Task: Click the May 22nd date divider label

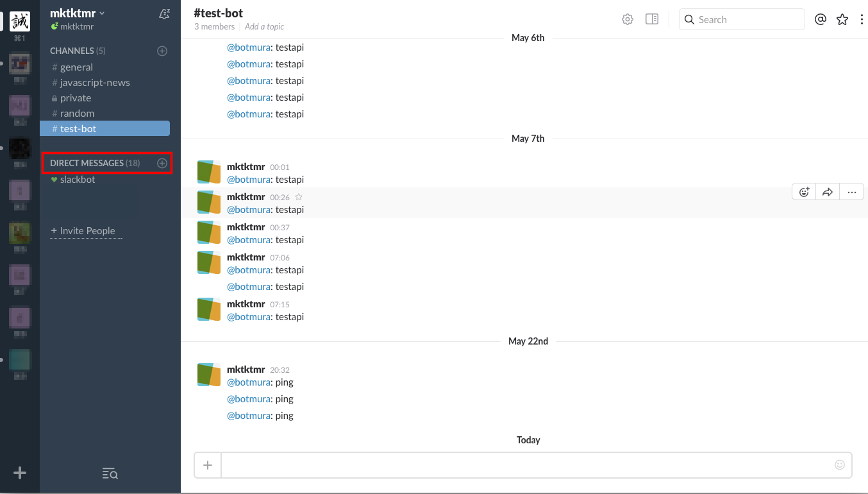Action: 528,341
